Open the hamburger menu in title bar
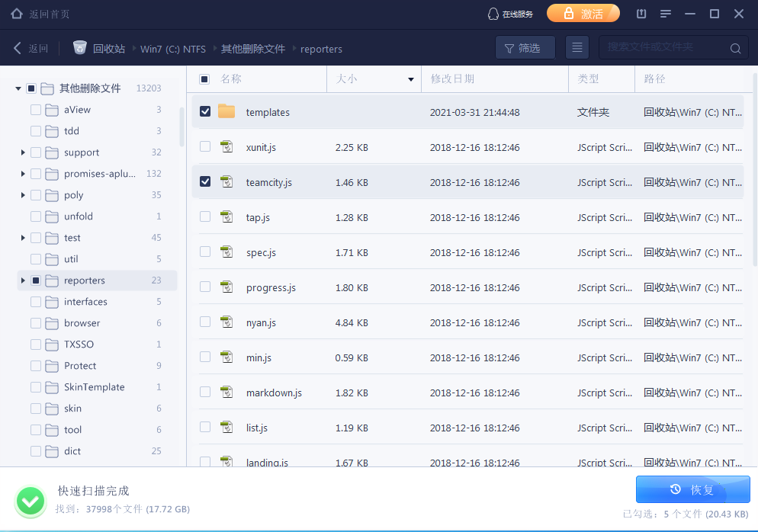Image resolution: width=758 pixels, height=532 pixels. 666,13
